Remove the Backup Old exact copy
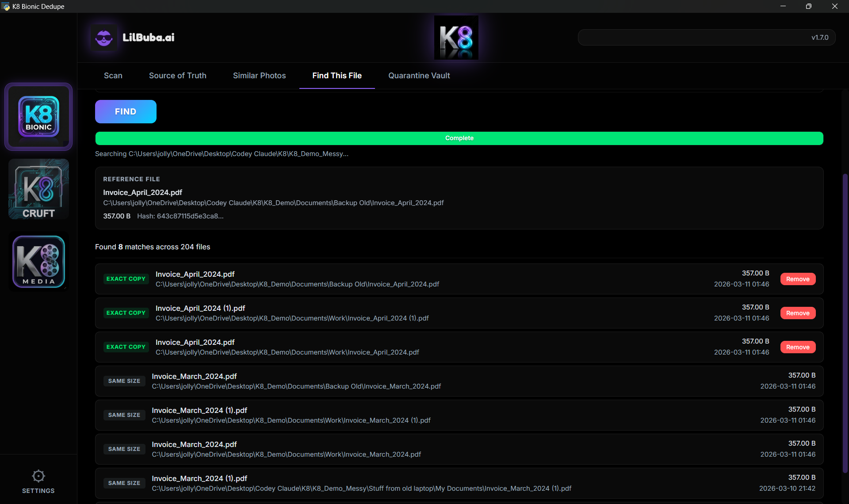This screenshot has height=504, width=849. pyautogui.click(x=797, y=279)
